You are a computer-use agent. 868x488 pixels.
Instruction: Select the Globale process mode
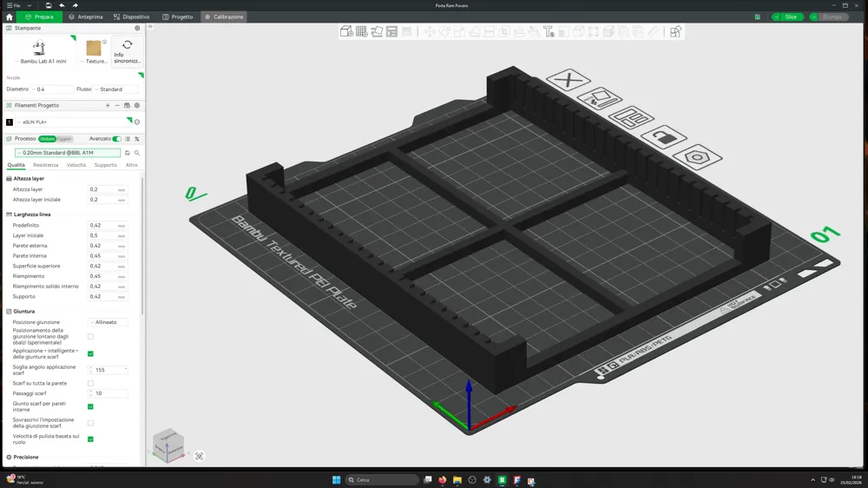tap(47, 139)
